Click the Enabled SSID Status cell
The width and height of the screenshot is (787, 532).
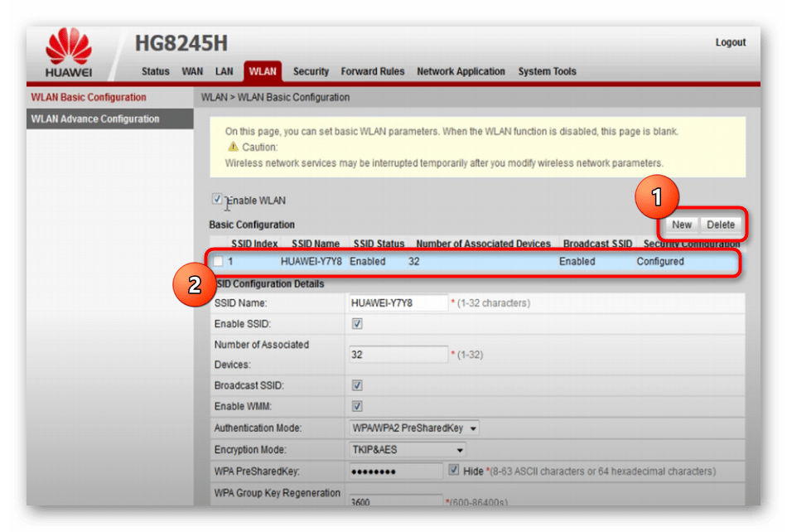[367, 261]
